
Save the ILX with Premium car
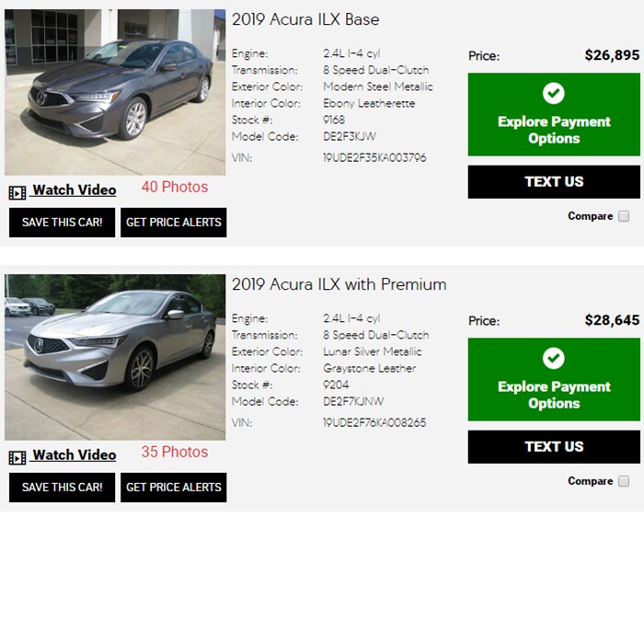(62, 487)
